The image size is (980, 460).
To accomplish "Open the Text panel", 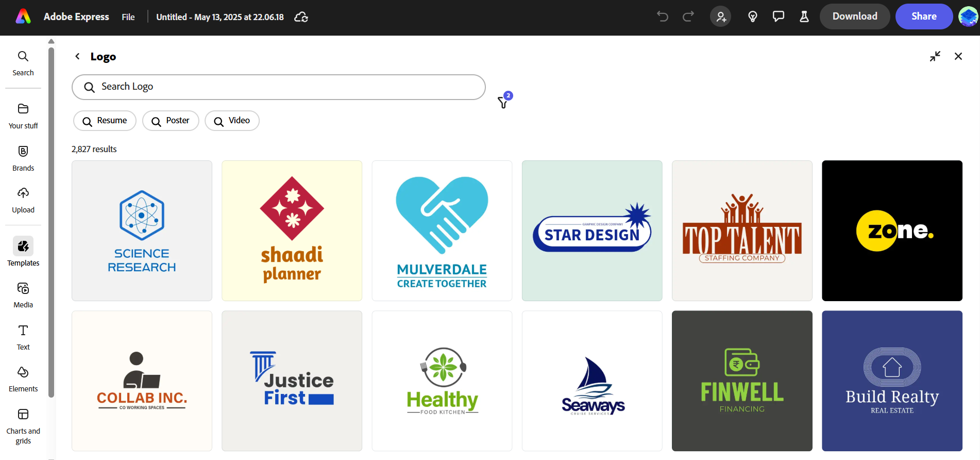I will pos(23,336).
